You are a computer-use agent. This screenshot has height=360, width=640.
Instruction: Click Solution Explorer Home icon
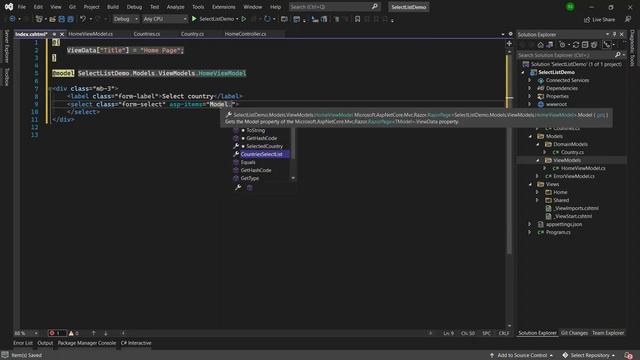[540, 45]
